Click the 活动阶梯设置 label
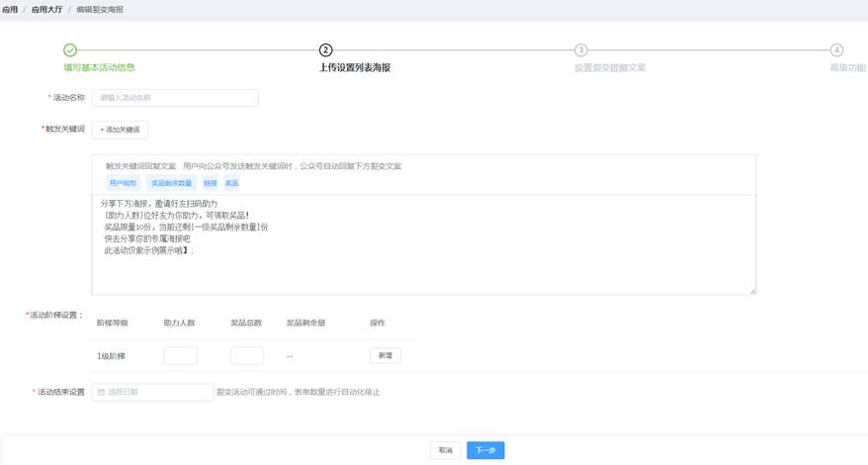868x465 pixels. (55, 315)
